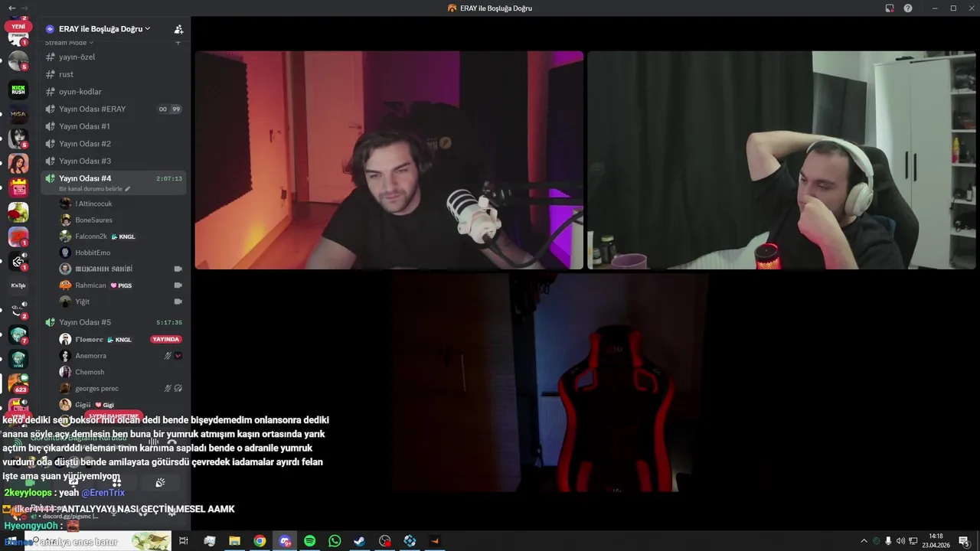The width and height of the screenshot is (980, 551).
Task: Click the muted microphone icon beside georges perec
Action: click(x=168, y=388)
